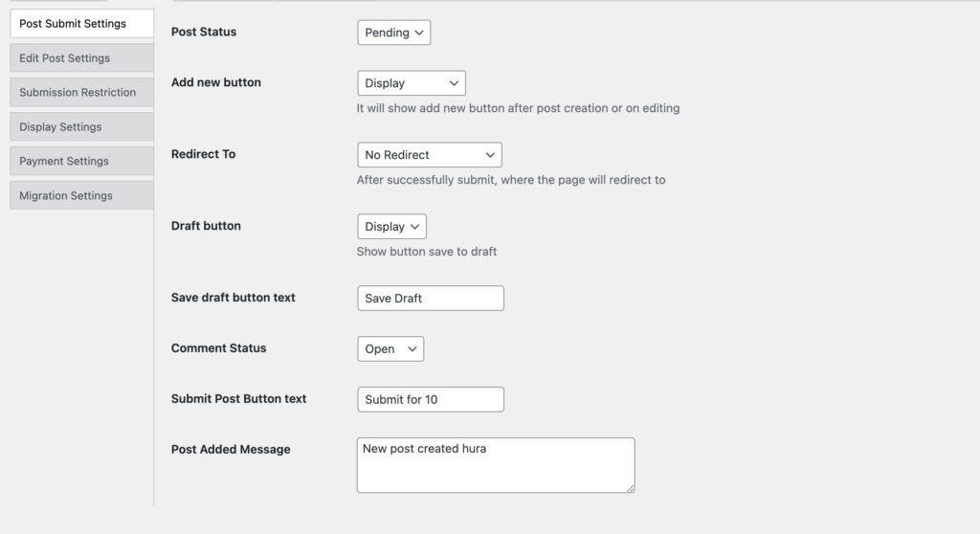Click the 'Post Status' label text
Viewport: 980px width, 534px height.
204,33
